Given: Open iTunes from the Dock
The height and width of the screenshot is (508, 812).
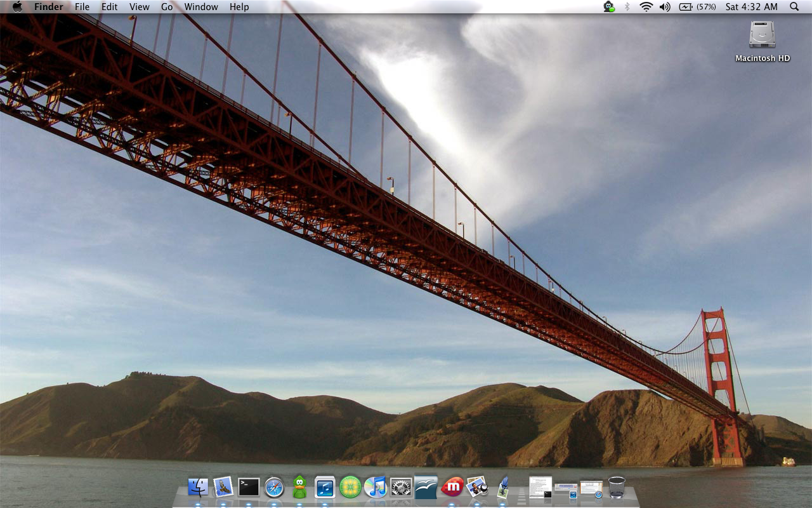Looking at the screenshot, I should coord(376,487).
